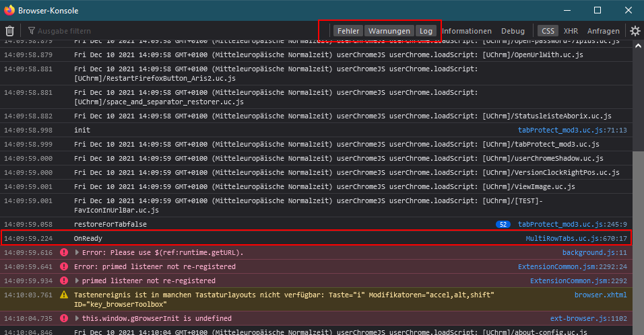The image size is (644, 335).
Task: Enable the Informationen filter
Action: (x=467, y=31)
